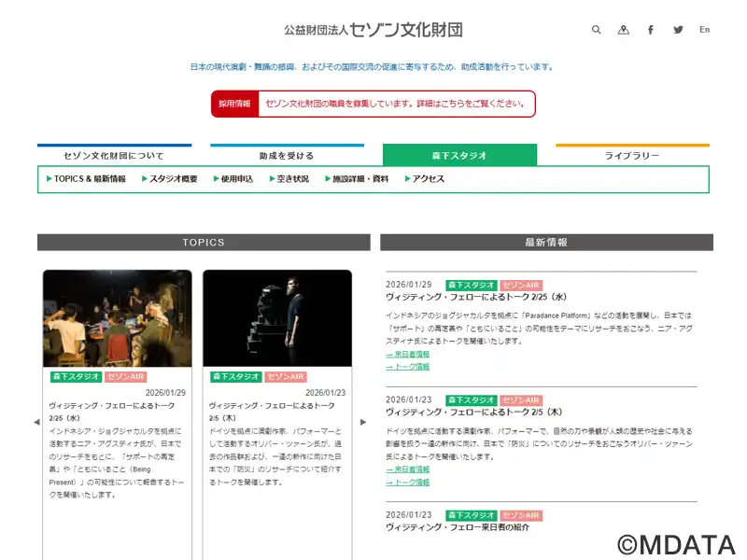Show next TOPICS slide with right arrow
The width and height of the screenshot is (747, 560).
pos(363,422)
